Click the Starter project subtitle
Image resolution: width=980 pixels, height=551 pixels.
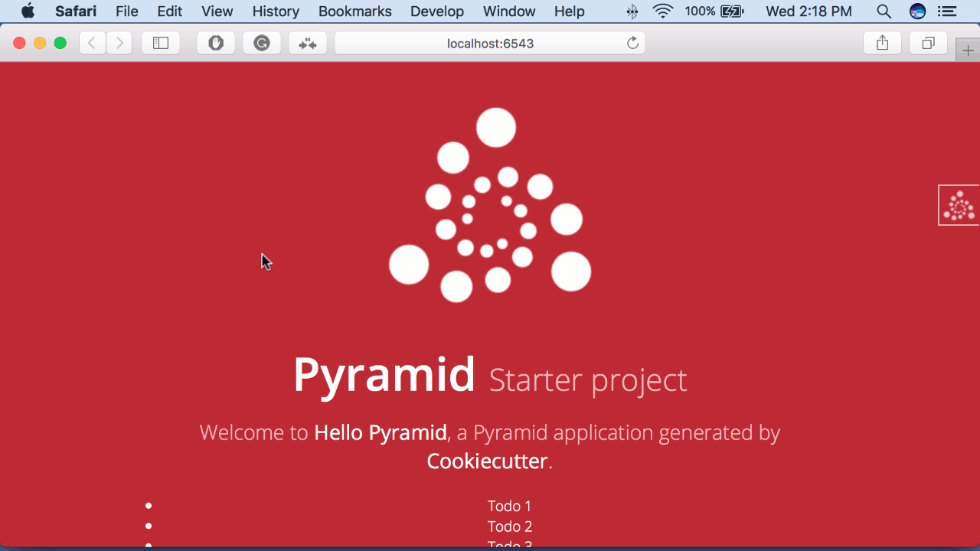(588, 380)
